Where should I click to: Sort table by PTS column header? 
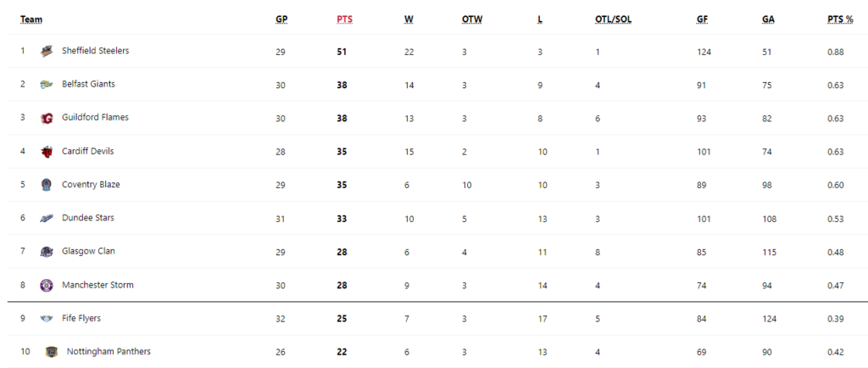tap(344, 20)
